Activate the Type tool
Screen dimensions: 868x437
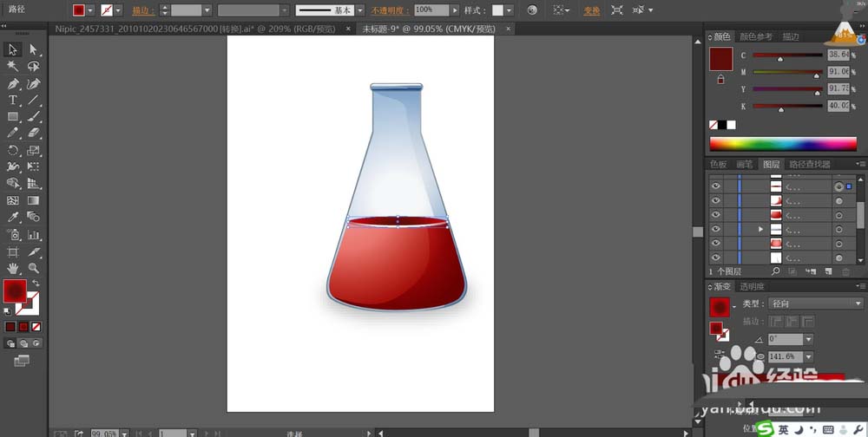coord(12,100)
